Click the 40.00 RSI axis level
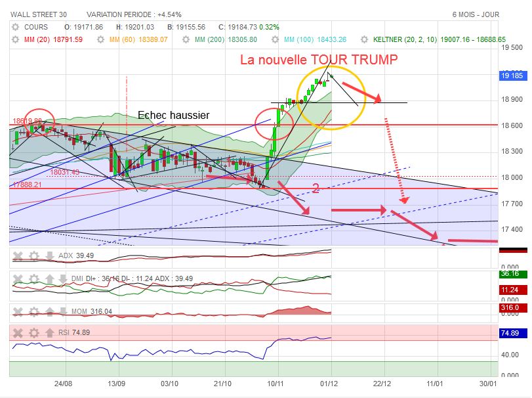The height and width of the screenshot is (398, 532). point(510,355)
